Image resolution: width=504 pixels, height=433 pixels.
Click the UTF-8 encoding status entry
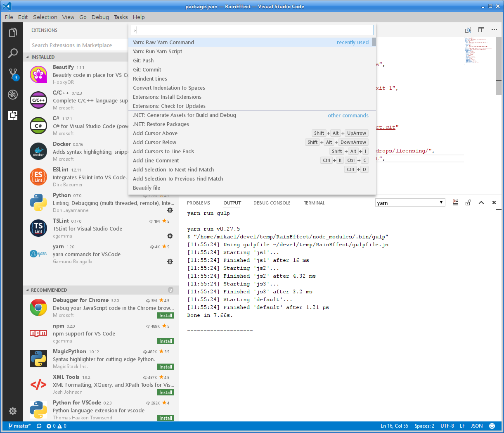tap(447, 426)
